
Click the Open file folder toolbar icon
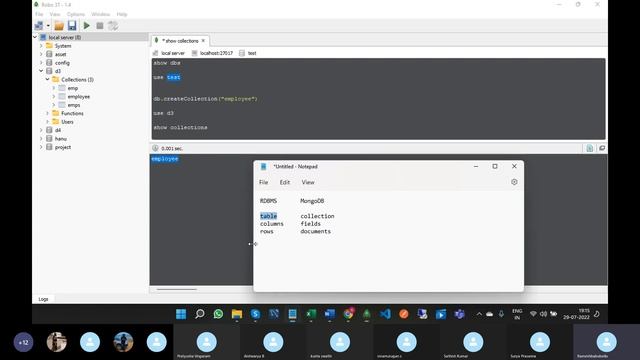point(59,26)
